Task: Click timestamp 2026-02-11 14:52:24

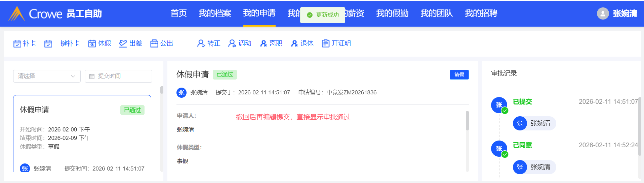Action: pos(608,145)
